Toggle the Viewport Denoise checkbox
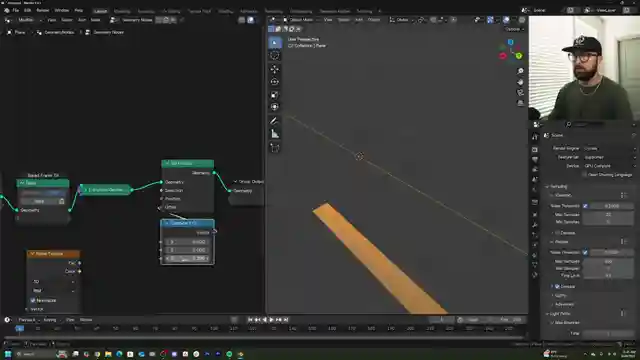The image size is (640, 360). 558,233
